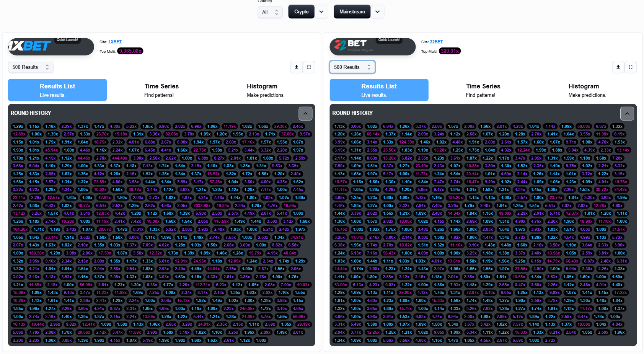Change 1XBET results count from 500 Results
644x354 pixels.
[x=31, y=67]
